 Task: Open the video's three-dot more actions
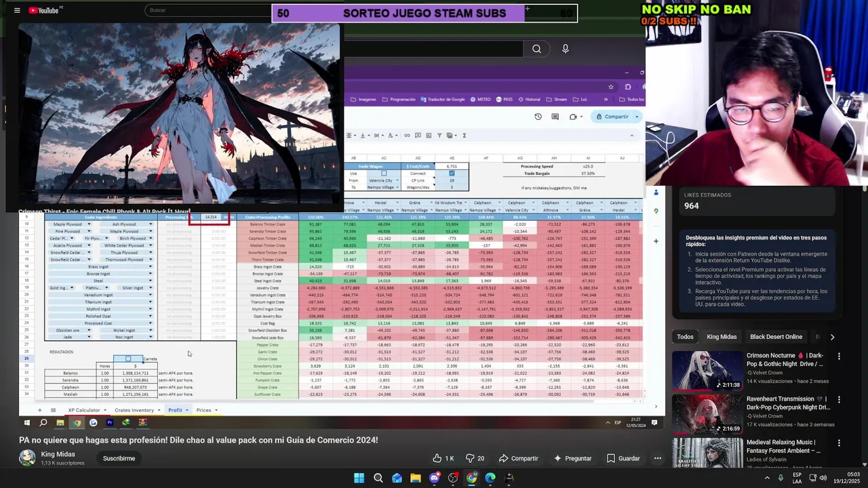tap(657, 458)
